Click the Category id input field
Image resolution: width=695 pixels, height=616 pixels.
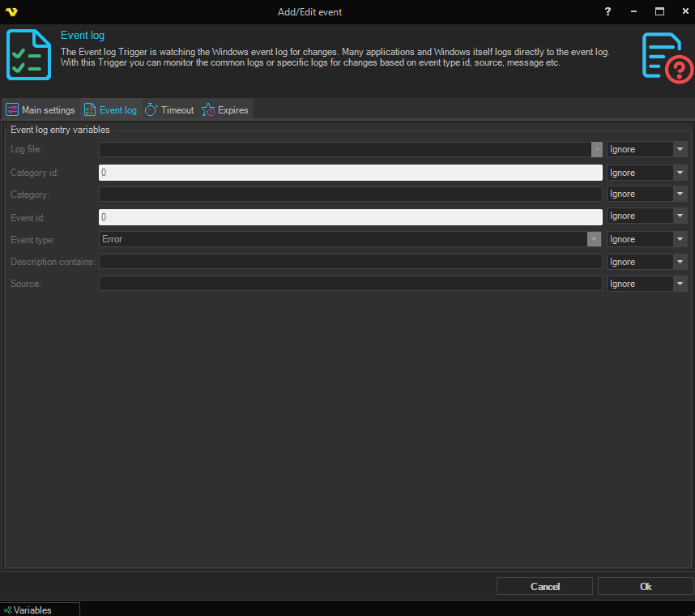pyautogui.click(x=350, y=173)
